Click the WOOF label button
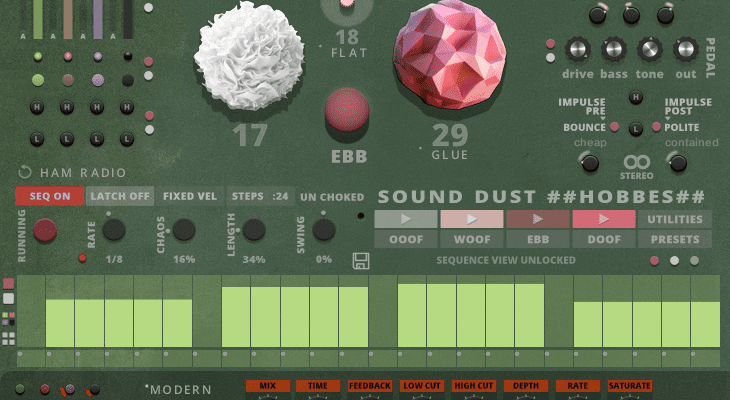This screenshot has height=400, width=730. pos(471,240)
